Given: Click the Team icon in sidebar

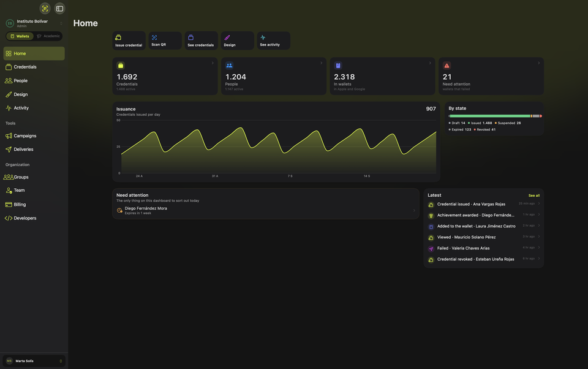Looking at the screenshot, I should click(9, 191).
